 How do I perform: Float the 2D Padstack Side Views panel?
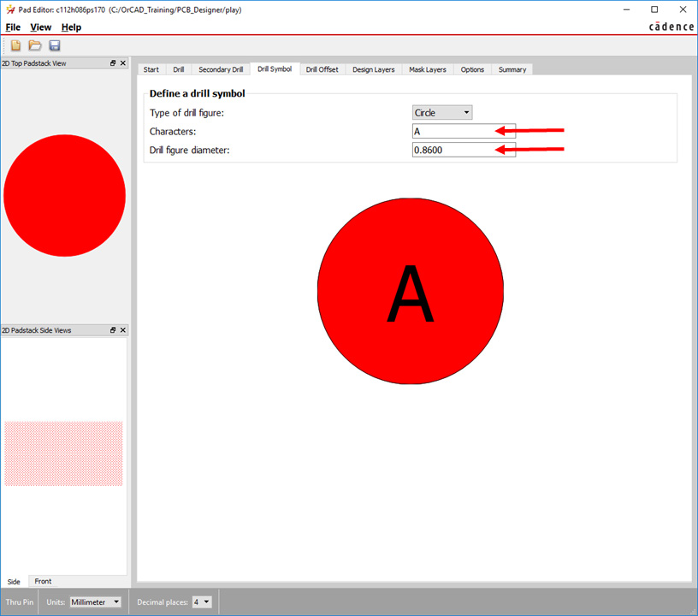click(113, 329)
